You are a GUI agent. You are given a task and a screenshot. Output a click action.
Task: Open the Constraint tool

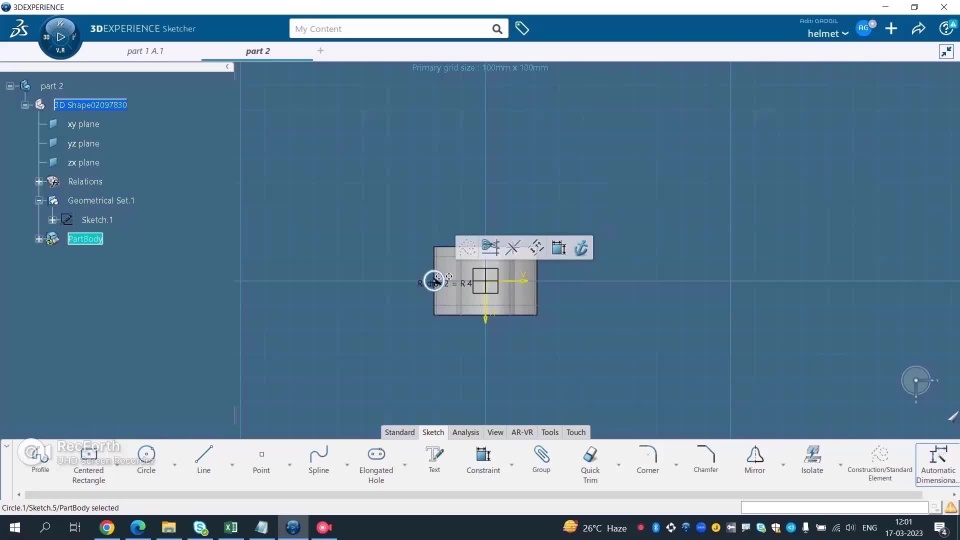[x=483, y=460]
